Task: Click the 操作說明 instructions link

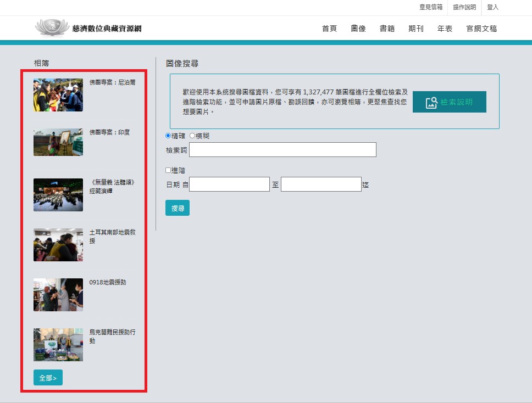Action: point(464,7)
